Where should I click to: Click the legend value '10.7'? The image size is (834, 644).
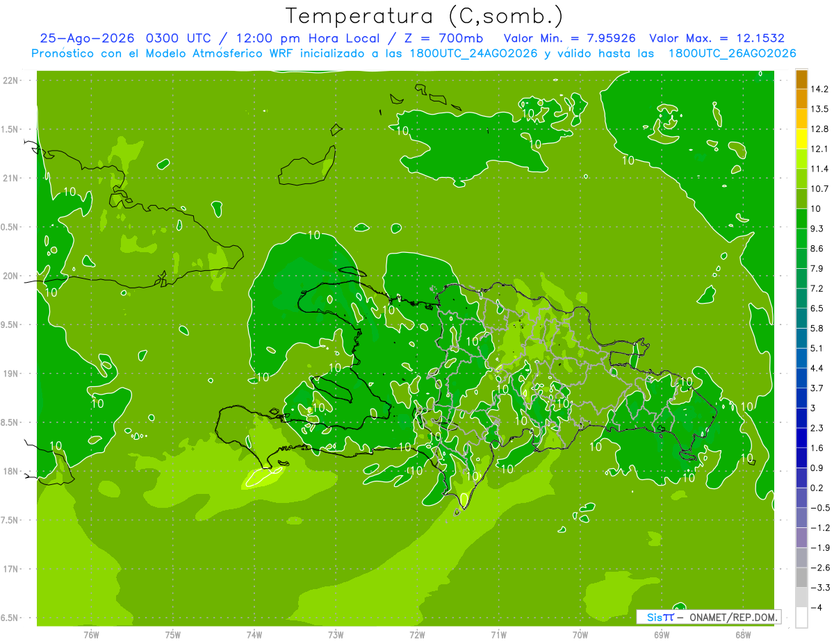[819, 189]
